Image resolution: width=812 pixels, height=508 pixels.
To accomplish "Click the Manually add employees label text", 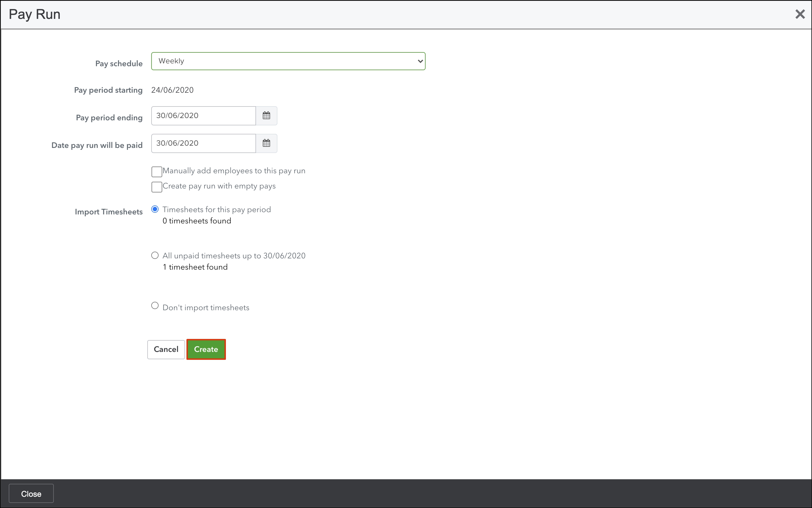I will tap(234, 171).
